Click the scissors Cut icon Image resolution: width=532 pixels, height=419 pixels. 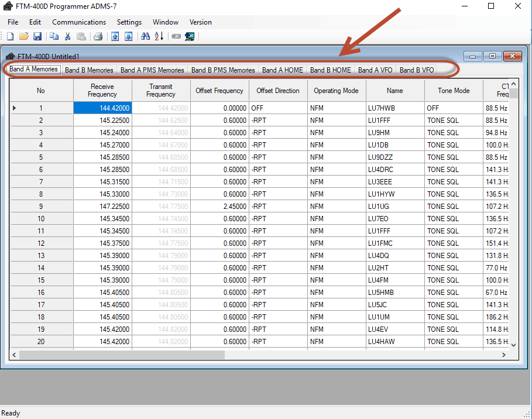(x=67, y=36)
